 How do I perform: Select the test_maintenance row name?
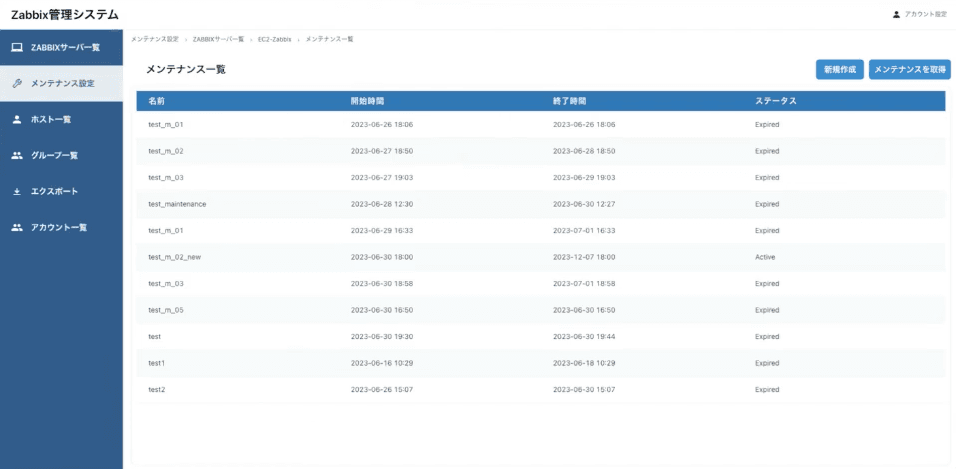(177, 204)
